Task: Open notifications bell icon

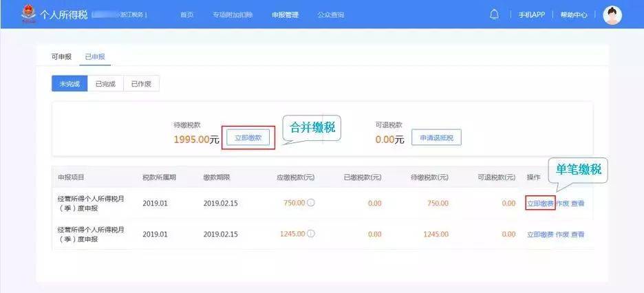Action: [x=495, y=14]
